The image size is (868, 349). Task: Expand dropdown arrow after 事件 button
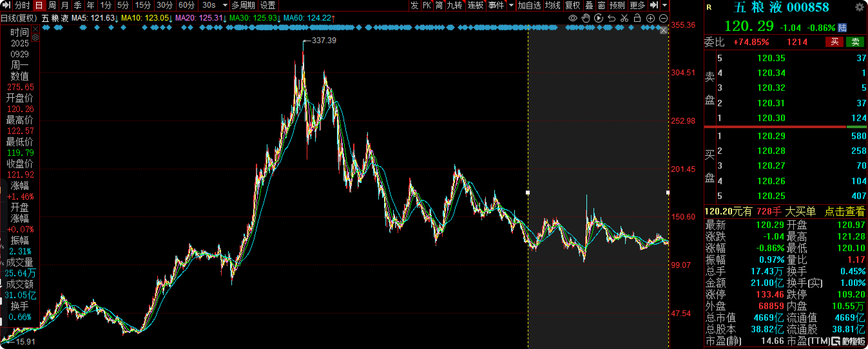click(x=511, y=5)
